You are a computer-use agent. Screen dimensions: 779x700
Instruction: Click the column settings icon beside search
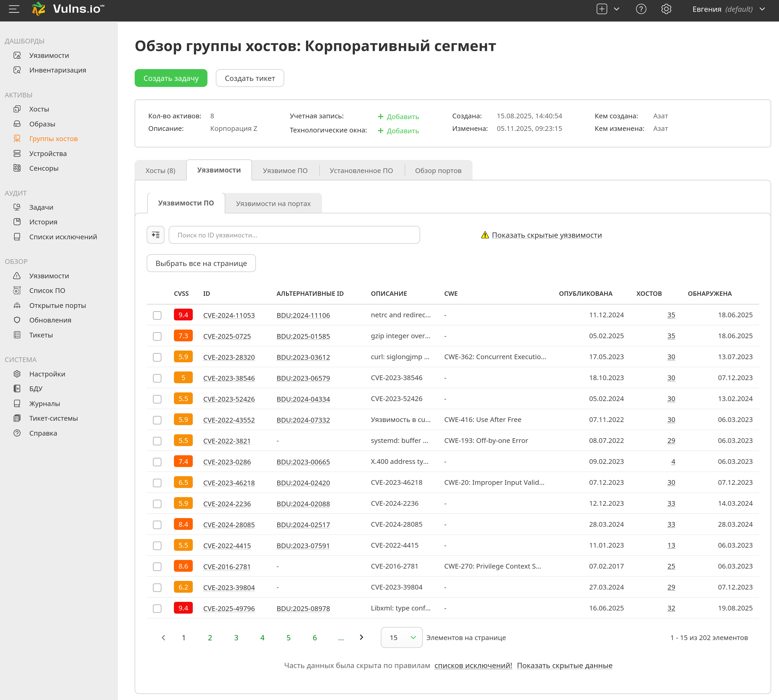tap(156, 235)
